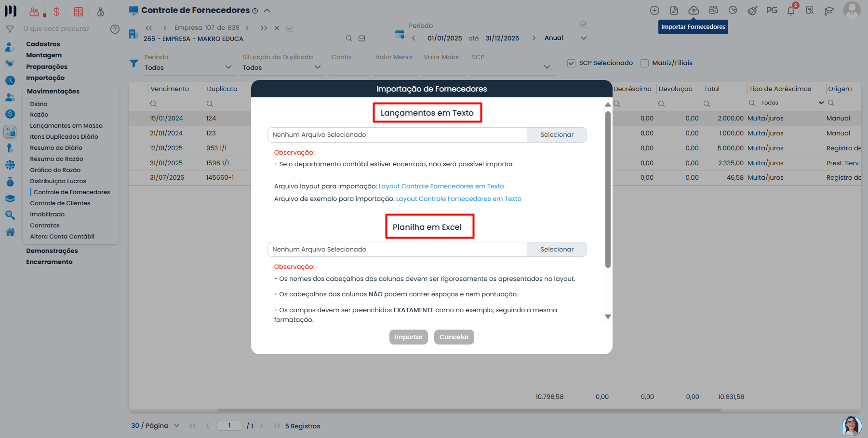Viewport: 868px width, 438px height.
Task: Click the envelope icon next to company name
Action: pos(362,39)
